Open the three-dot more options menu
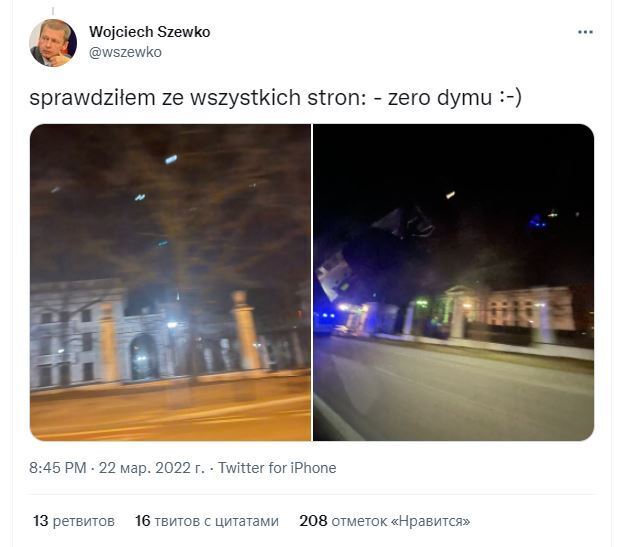 tap(585, 32)
